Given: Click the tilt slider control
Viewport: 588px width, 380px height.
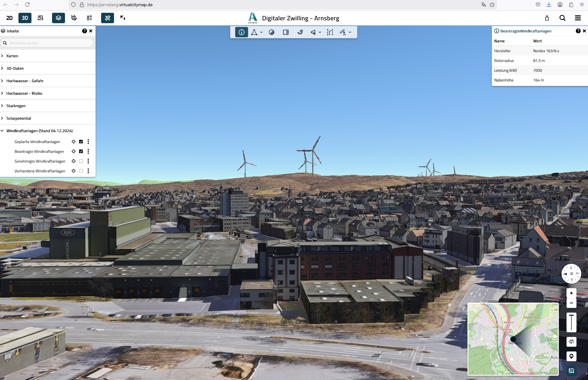Looking at the screenshot, I should pos(571,322).
